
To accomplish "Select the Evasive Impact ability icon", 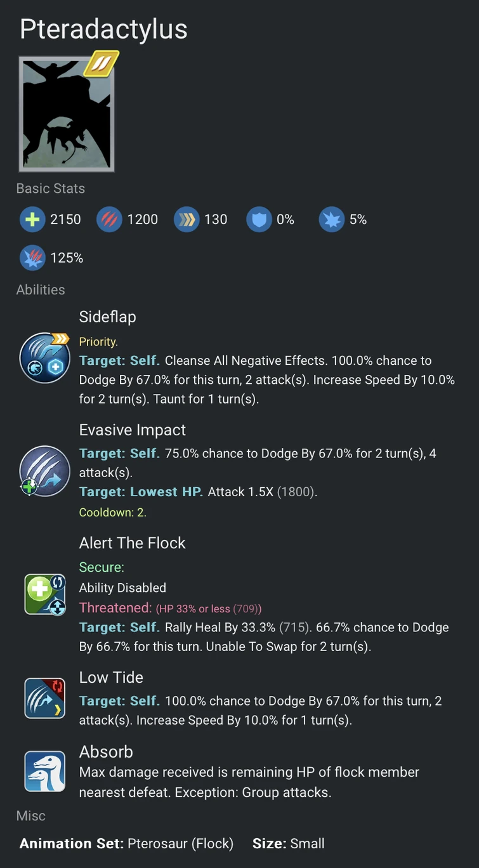I will click(x=44, y=471).
